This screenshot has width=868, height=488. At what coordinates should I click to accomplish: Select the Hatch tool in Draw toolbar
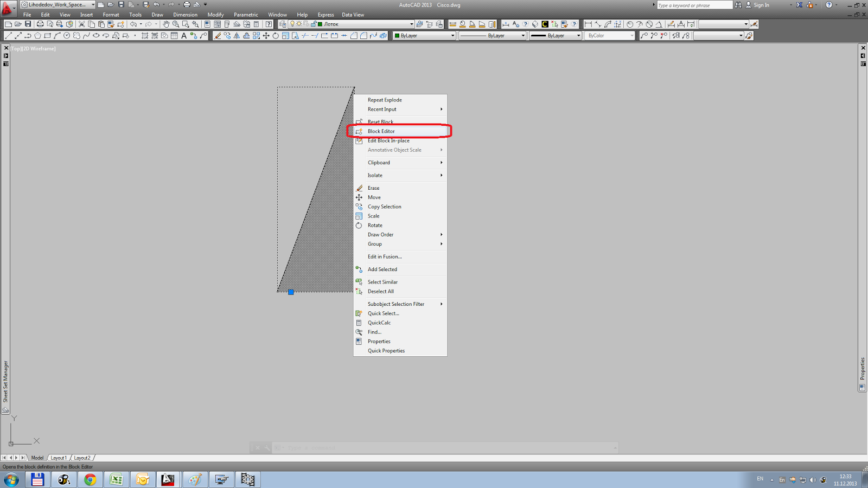coord(145,35)
